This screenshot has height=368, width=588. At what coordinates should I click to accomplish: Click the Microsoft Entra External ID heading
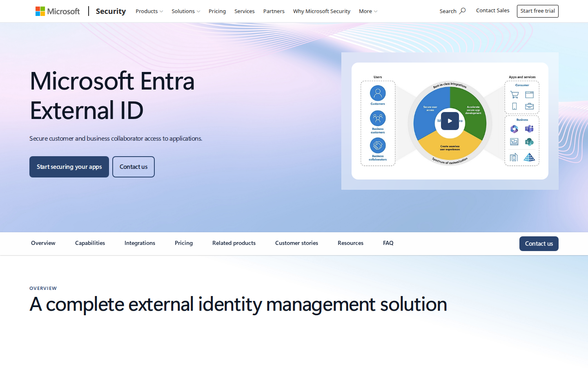(x=112, y=95)
